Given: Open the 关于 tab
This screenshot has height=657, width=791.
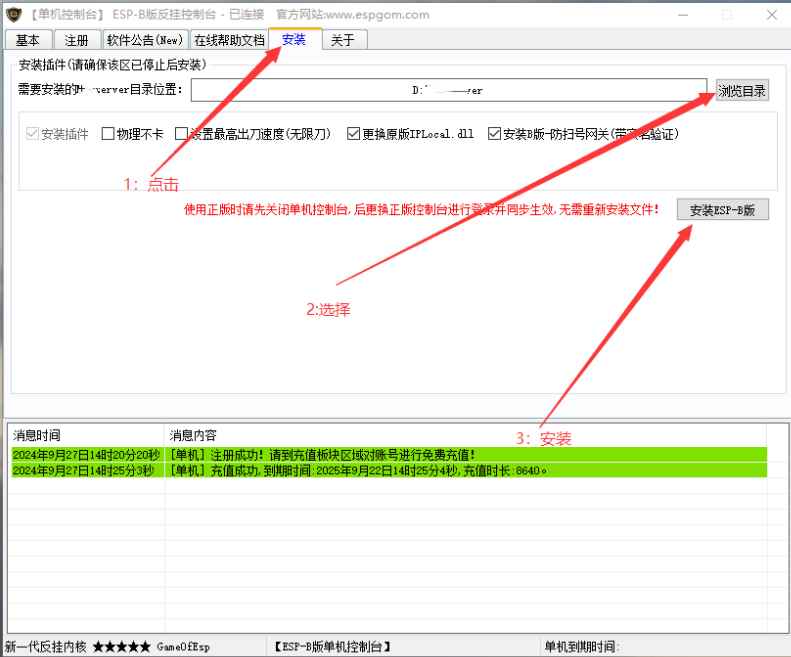Looking at the screenshot, I should tap(343, 40).
